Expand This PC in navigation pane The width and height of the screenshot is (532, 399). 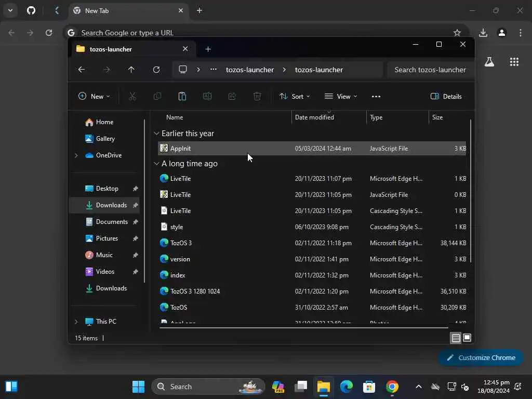76,322
